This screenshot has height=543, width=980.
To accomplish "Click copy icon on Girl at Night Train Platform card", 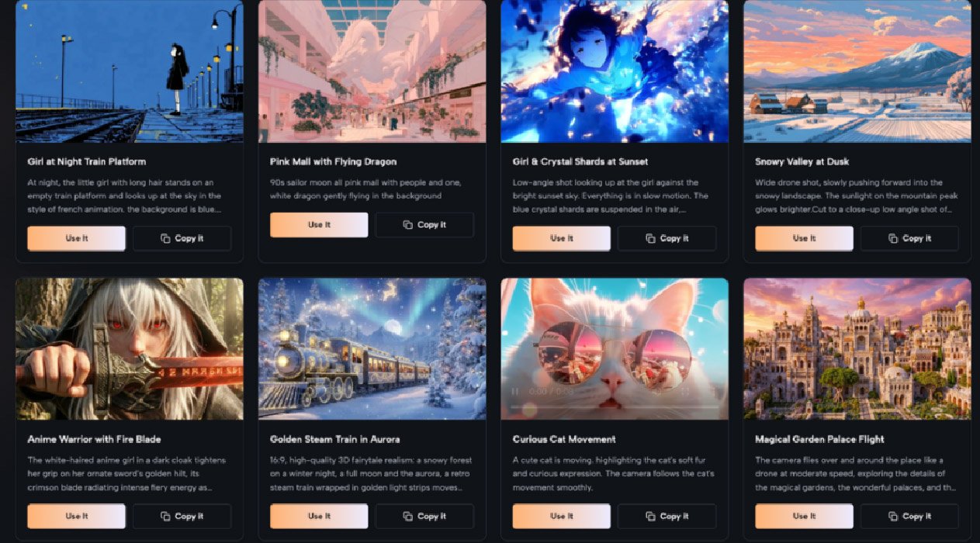I will [165, 238].
